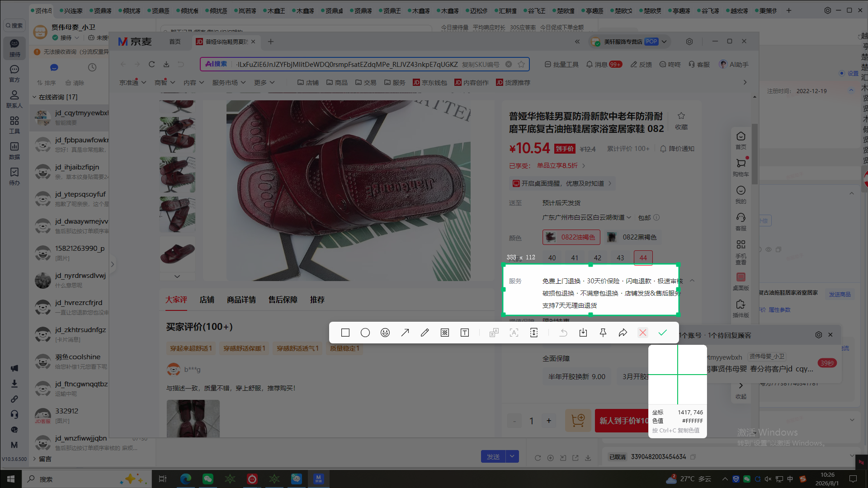Open the 工具 panel in left sidebar
Screen dimensions: 868x488
(14, 125)
